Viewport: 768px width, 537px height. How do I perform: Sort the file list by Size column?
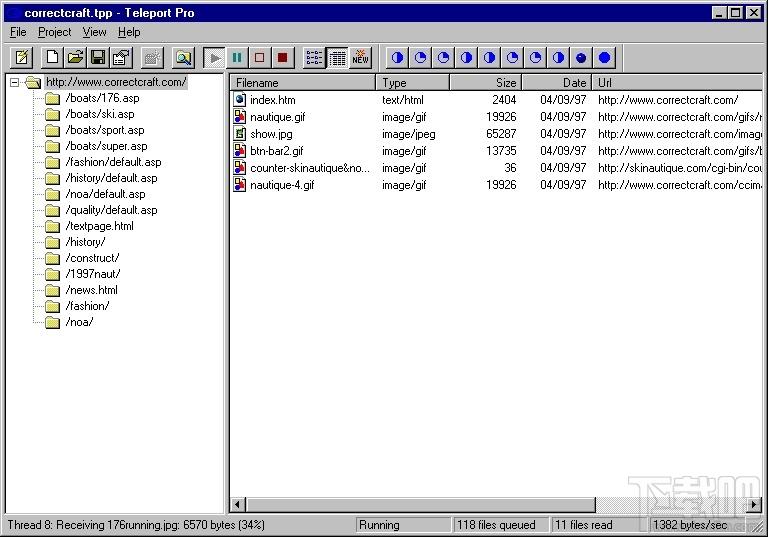tap(485, 83)
